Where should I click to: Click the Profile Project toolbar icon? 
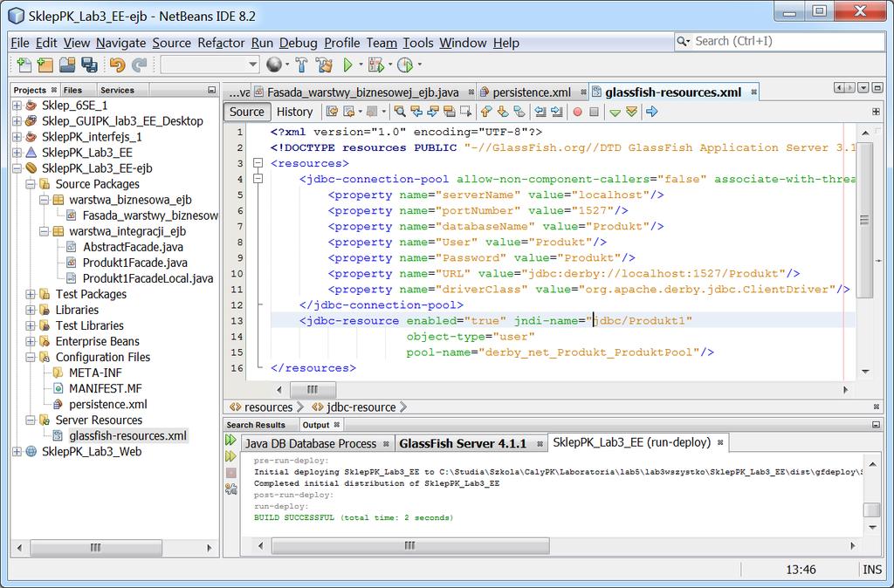click(x=405, y=65)
